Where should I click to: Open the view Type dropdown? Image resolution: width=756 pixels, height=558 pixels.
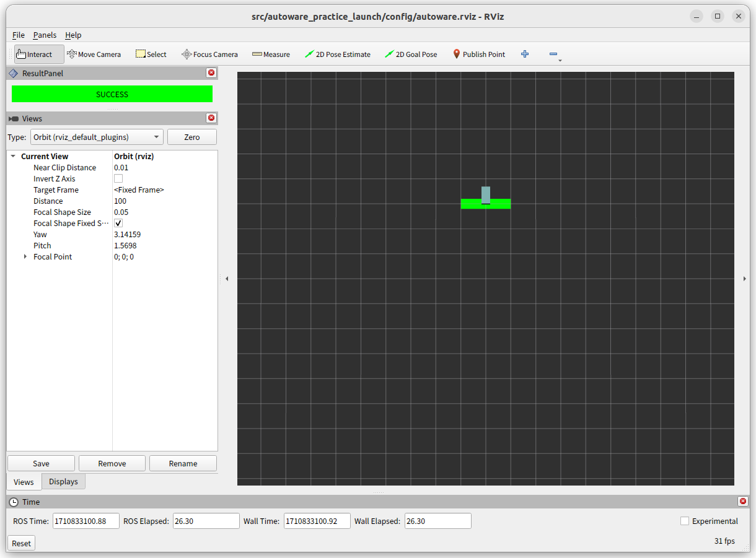click(x=97, y=137)
